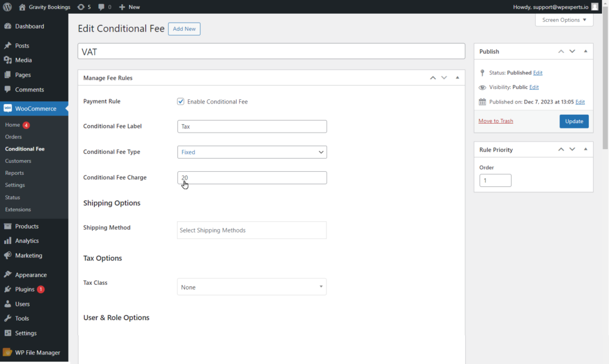
Task: Click the visibility eye icon in the Publish box
Action: pyautogui.click(x=482, y=87)
